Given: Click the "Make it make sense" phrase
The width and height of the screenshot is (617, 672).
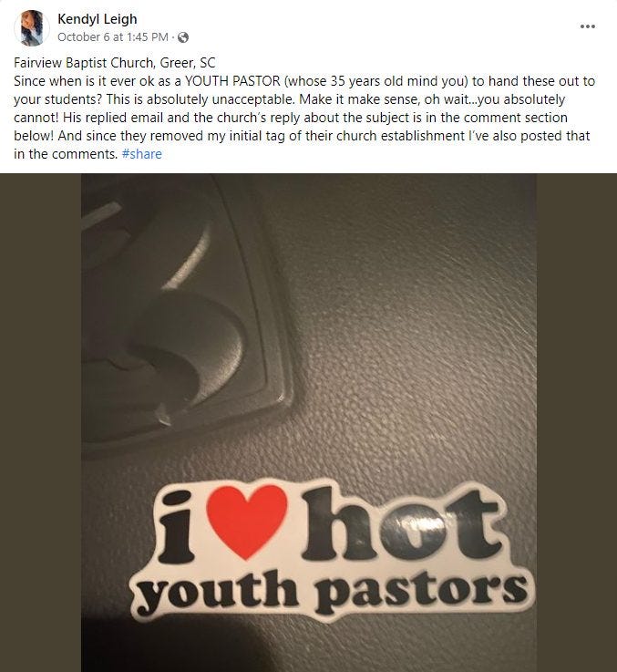Looking at the screenshot, I should 358,99.
